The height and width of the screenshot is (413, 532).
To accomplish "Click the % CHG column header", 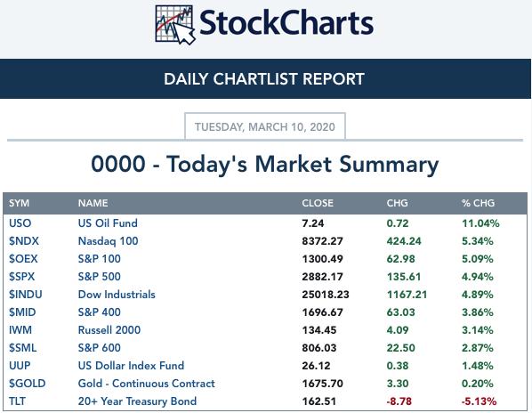I will [478, 203].
